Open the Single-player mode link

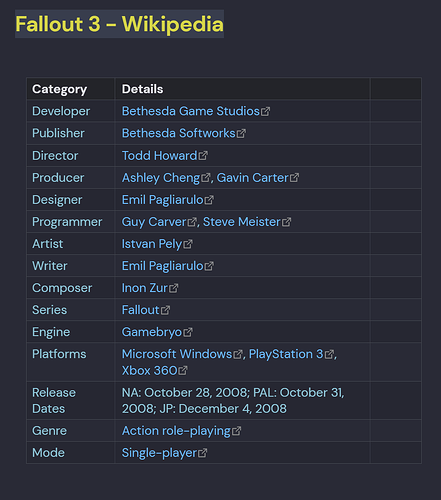click(159, 453)
